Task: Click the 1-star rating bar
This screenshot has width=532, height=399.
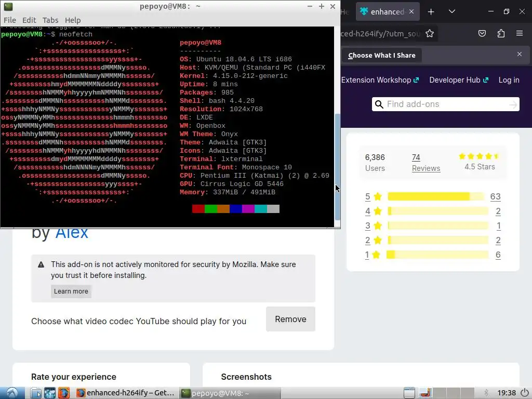Action: [437, 255]
